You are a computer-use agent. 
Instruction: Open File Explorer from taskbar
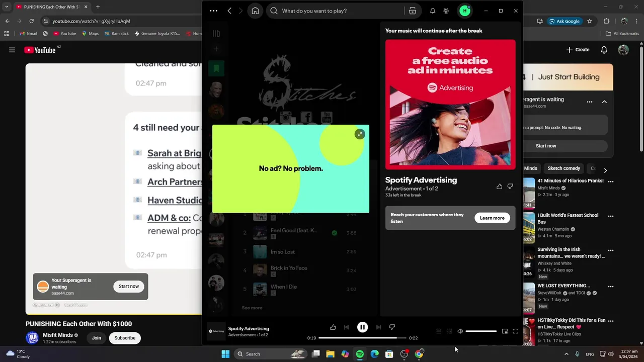[x=330, y=354]
